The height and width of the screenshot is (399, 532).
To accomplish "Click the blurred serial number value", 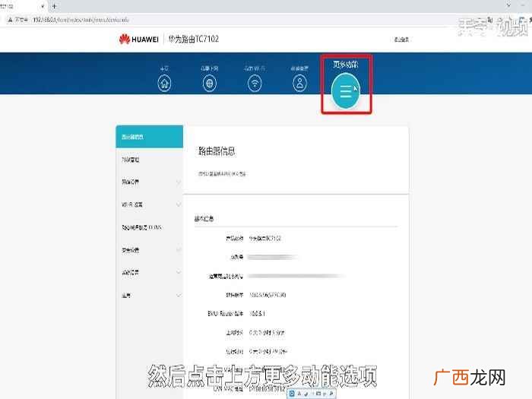I will tap(272, 257).
